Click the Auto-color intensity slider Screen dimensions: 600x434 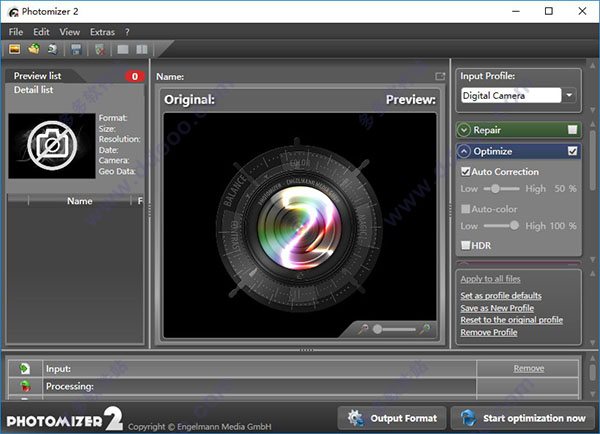coord(501,225)
